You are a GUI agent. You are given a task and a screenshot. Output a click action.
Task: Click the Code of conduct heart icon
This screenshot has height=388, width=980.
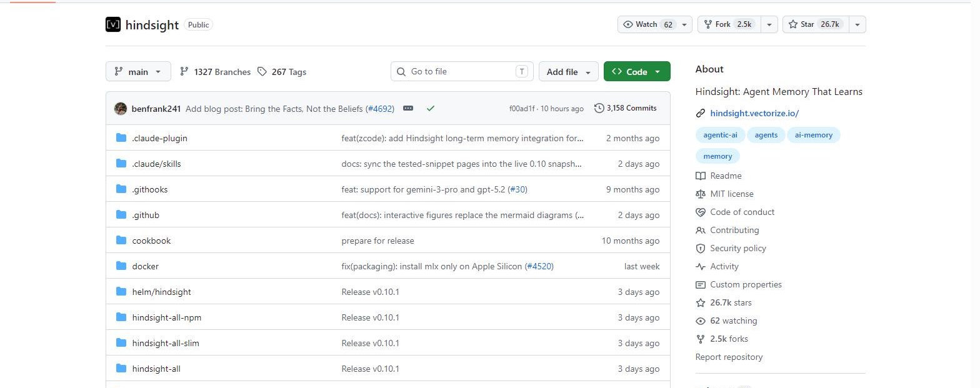[701, 212]
